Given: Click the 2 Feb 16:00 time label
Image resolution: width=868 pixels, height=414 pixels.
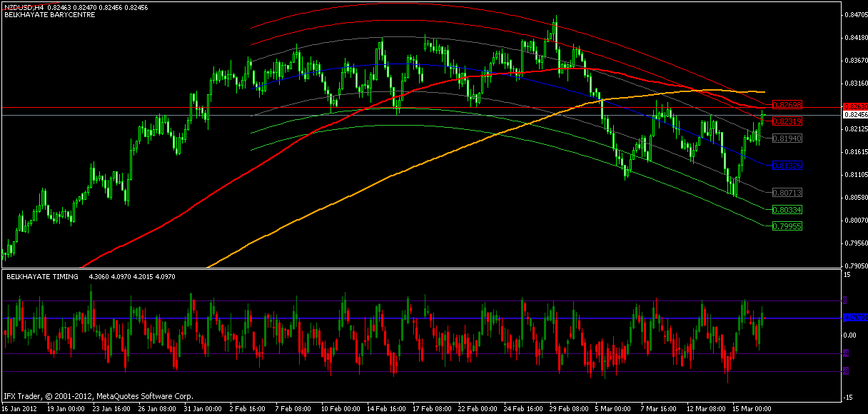Looking at the screenshot, I should [x=248, y=409].
